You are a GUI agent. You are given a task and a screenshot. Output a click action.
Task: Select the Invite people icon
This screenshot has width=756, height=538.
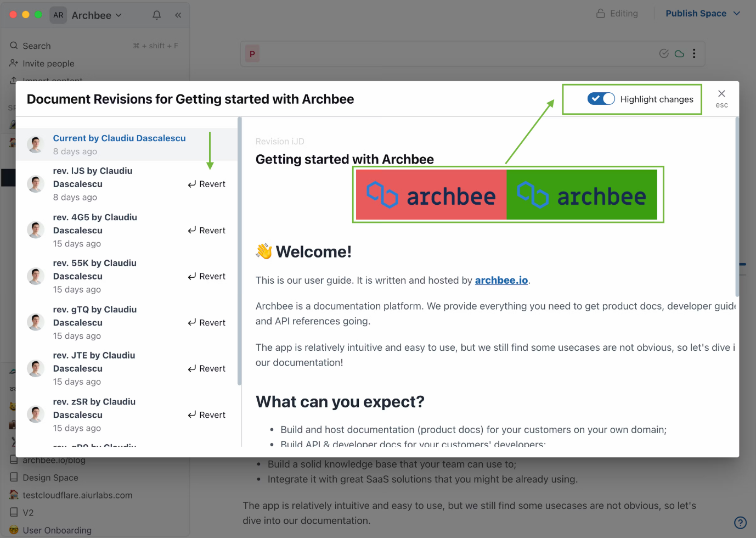coord(13,63)
